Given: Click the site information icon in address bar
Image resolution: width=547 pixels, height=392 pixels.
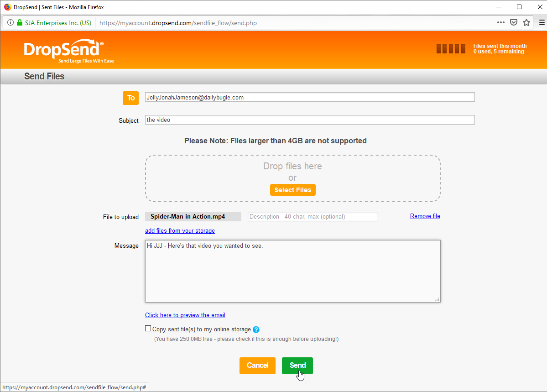Looking at the screenshot, I should click(10, 23).
